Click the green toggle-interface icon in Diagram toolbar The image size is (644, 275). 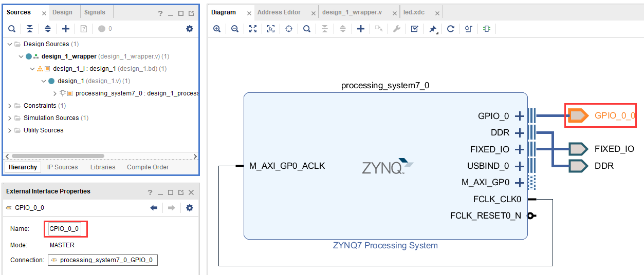[487, 29]
